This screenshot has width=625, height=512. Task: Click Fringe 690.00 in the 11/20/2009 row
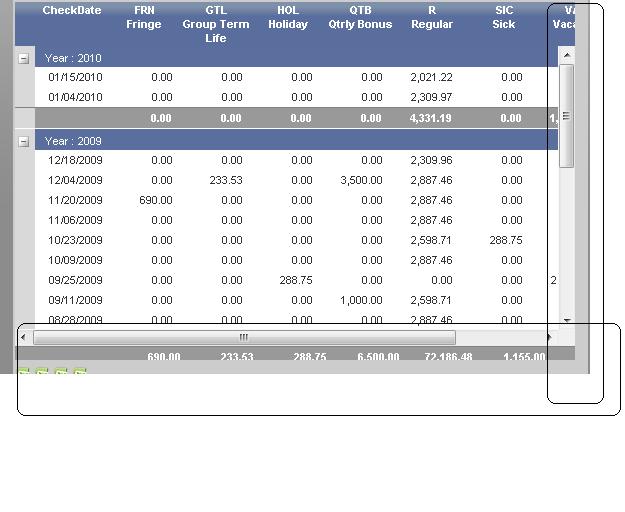(156, 200)
